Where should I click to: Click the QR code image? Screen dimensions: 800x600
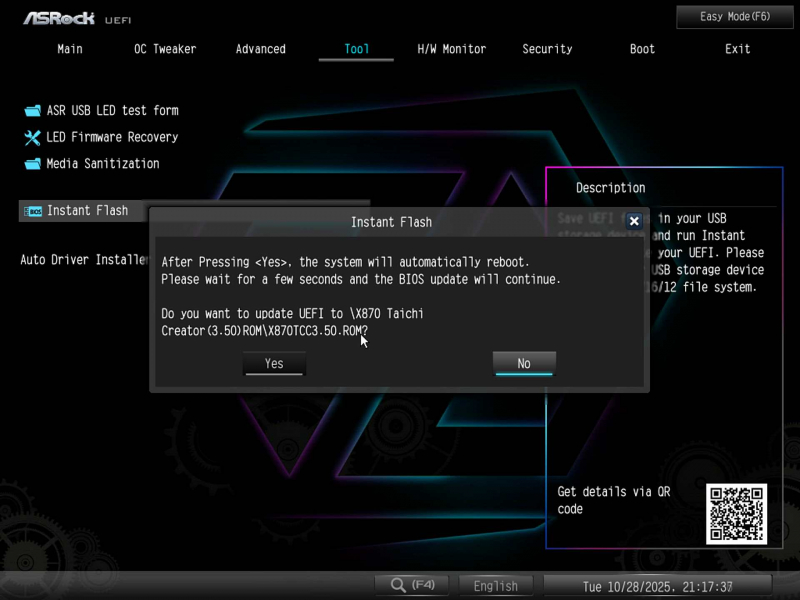click(736, 513)
